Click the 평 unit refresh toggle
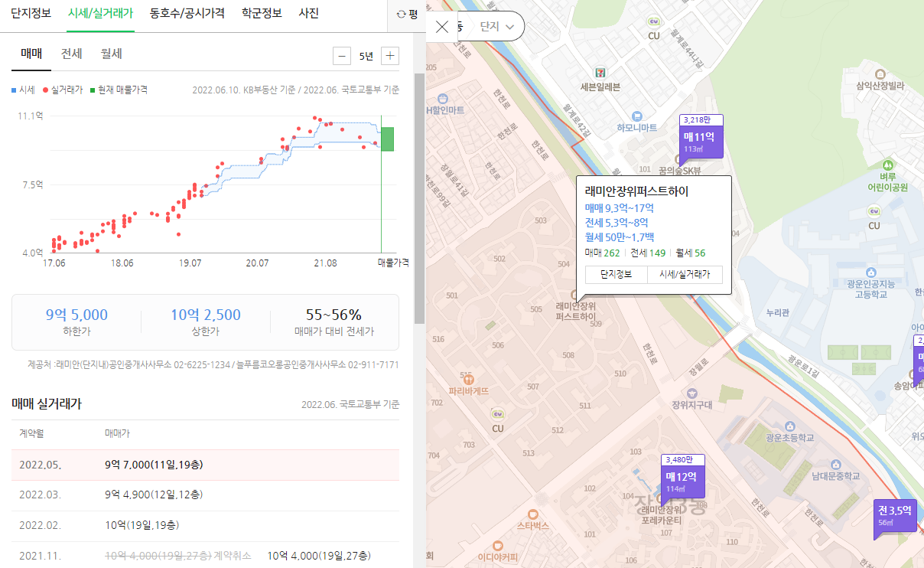The image size is (924, 568). (x=407, y=14)
